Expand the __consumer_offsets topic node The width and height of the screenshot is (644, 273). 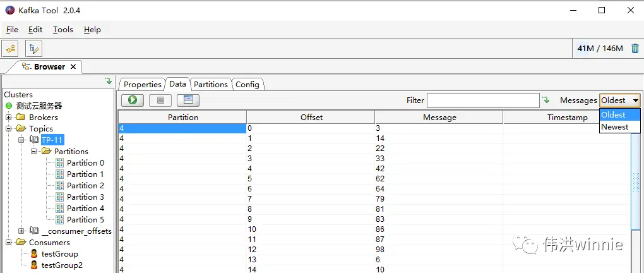tap(21, 231)
